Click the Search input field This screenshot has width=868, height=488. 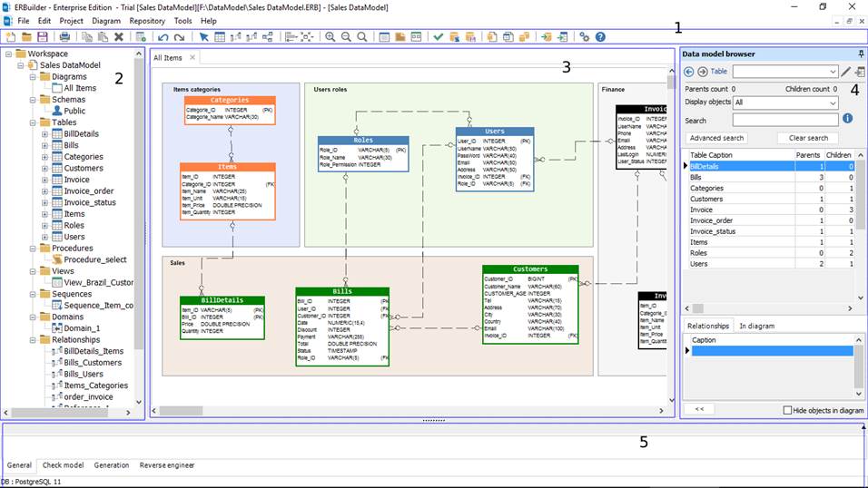[784, 120]
